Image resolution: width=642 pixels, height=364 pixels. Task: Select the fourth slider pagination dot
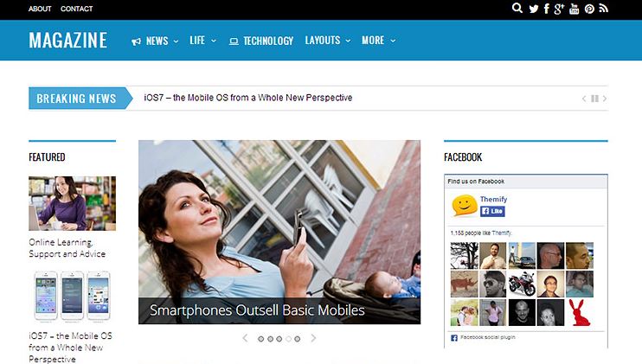(288, 339)
